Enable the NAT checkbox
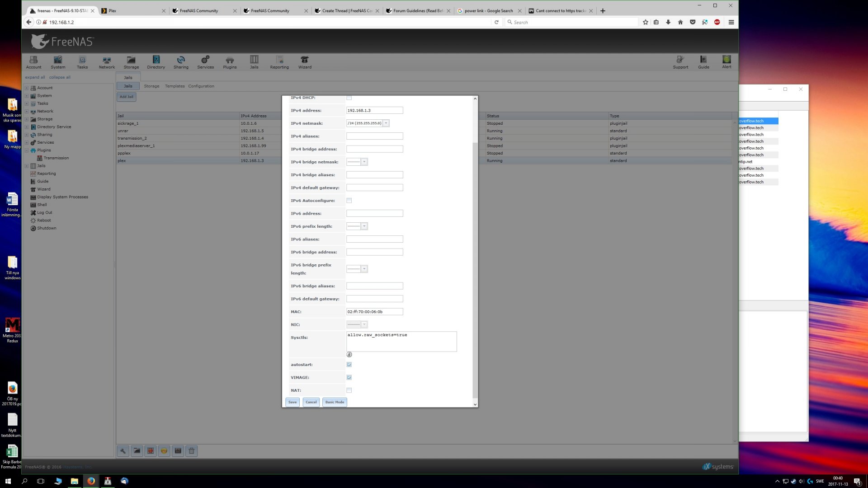Screen dimensions: 868x488 click(x=349, y=390)
